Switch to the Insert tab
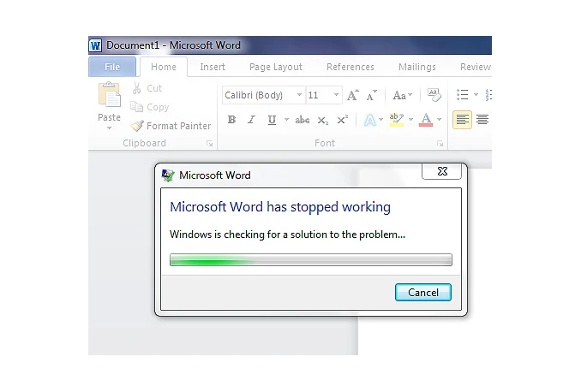581x392 pixels. [x=213, y=67]
